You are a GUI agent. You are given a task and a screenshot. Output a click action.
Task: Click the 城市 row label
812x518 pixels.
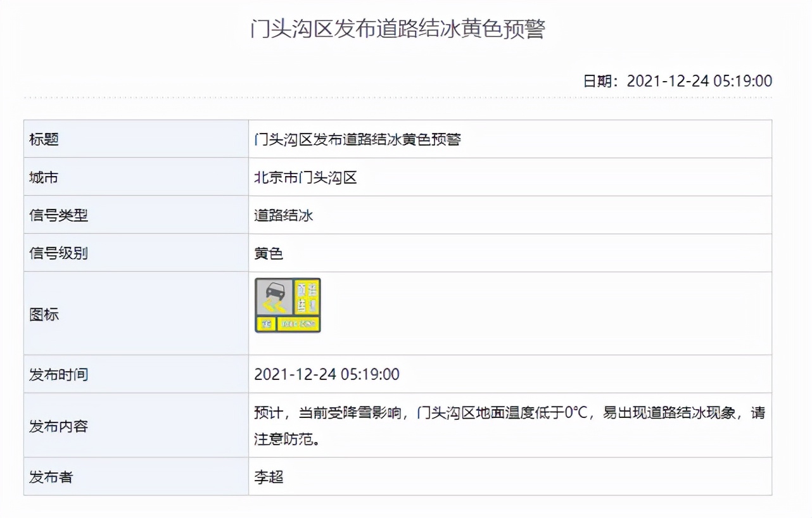tap(44, 177)
